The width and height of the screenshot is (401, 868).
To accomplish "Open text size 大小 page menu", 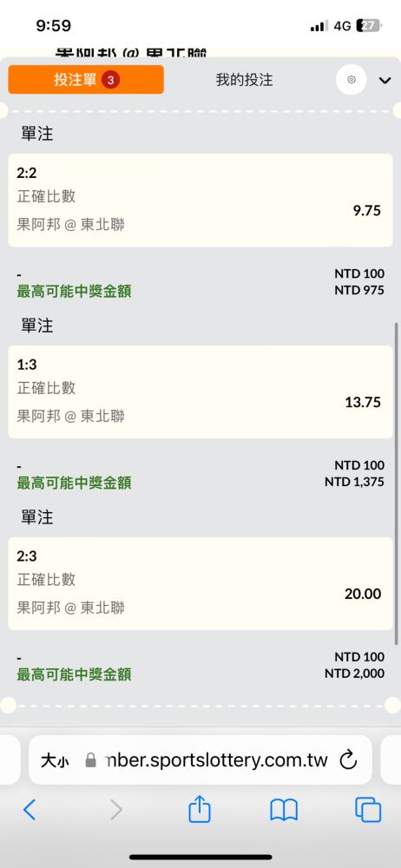I will tap(55, 760).
